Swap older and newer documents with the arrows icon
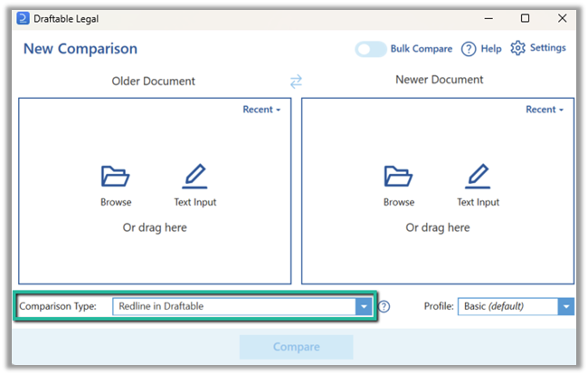The width and height of the screenshot is (588, 375). click(296, 82)
